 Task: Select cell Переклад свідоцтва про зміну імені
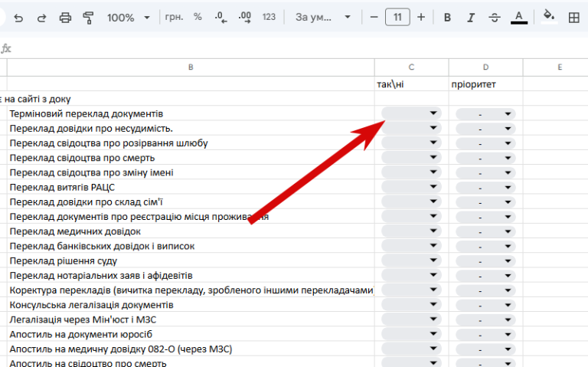click(191, 172)
